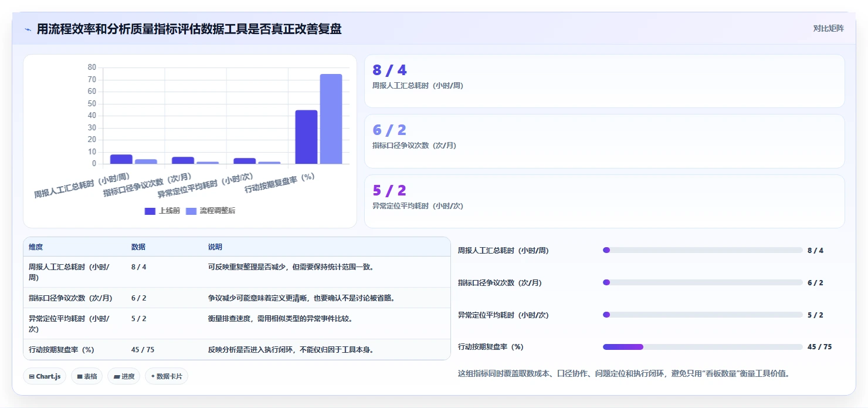868x408 pixels.
Task: Open the 对比矩阵 label in the header
Action: tap(828, 28)
